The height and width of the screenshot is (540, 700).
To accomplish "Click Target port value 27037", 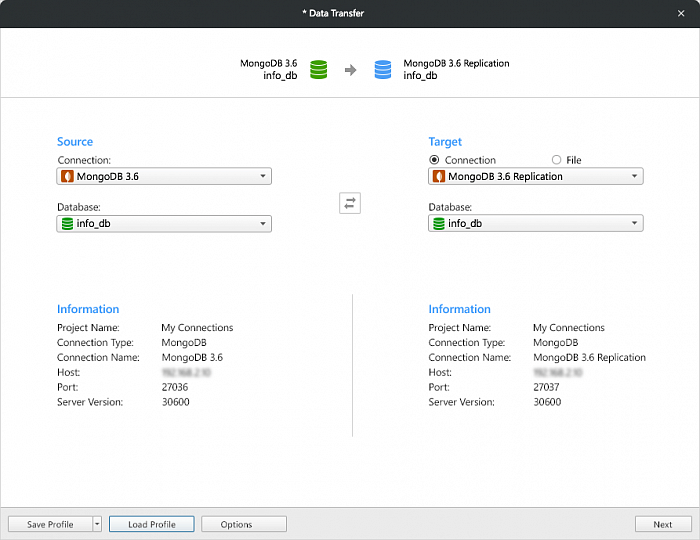I will click(x=546, y=387).
